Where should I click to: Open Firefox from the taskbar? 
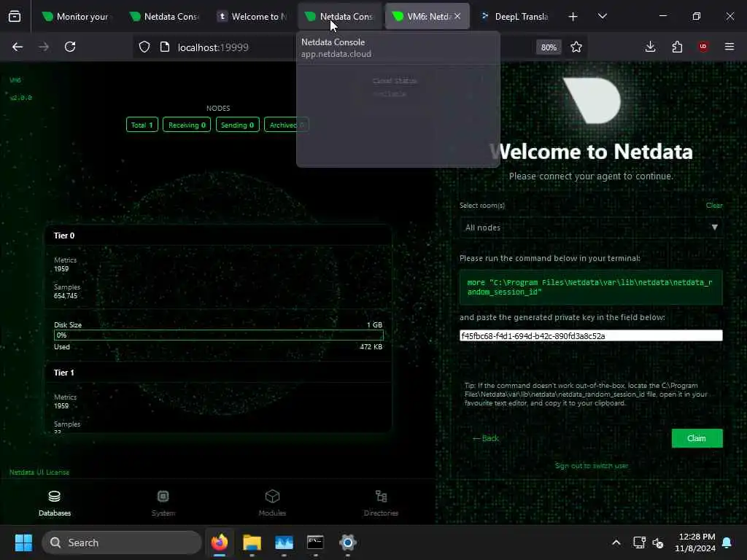219,542
